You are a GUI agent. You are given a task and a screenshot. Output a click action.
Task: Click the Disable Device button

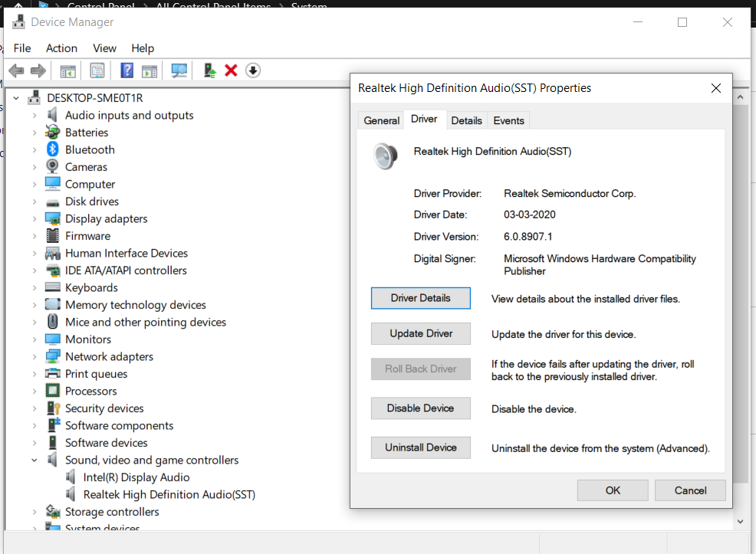420,408
